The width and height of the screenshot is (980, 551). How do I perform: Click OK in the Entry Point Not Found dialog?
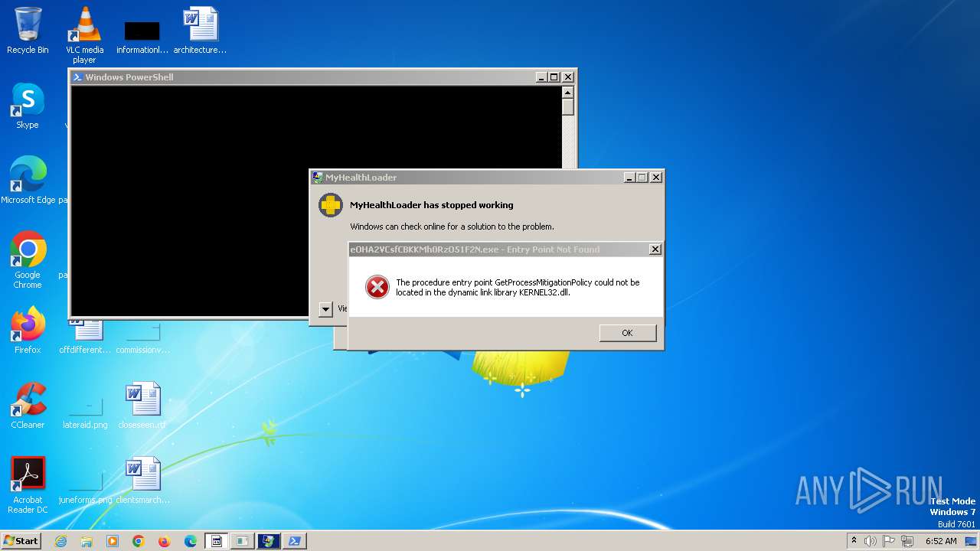pyautogui.click(x=628, y=333)
